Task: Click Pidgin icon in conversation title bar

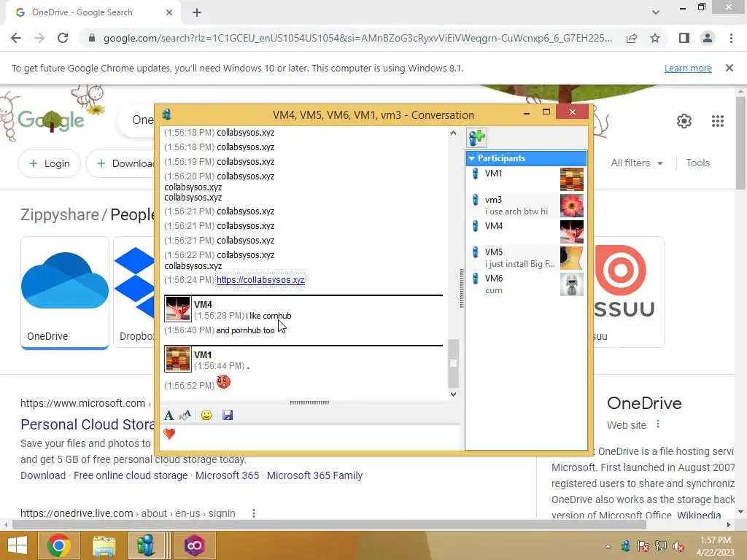Action: pyautogui.click(x=167, y=114)
